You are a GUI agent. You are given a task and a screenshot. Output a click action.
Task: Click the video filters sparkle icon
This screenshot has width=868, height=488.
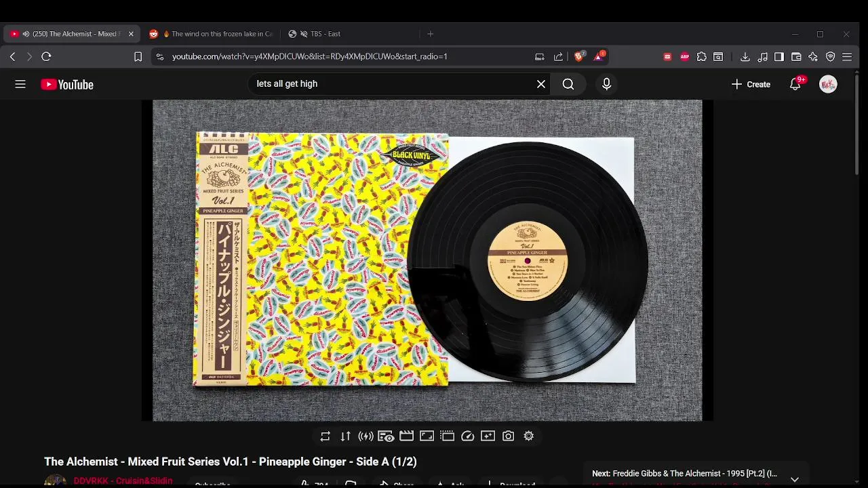click(x=488, y=436)
